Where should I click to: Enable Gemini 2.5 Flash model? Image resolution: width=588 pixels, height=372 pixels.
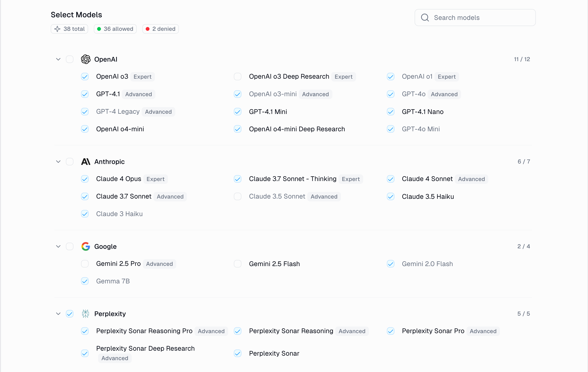[238, 264]
